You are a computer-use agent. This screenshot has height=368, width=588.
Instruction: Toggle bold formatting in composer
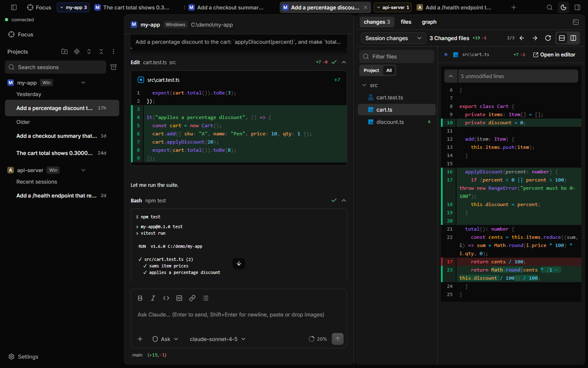coord(140,298)
